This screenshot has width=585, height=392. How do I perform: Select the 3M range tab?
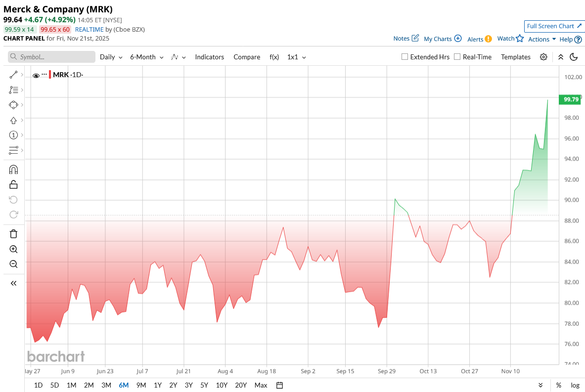coord(106,385)
